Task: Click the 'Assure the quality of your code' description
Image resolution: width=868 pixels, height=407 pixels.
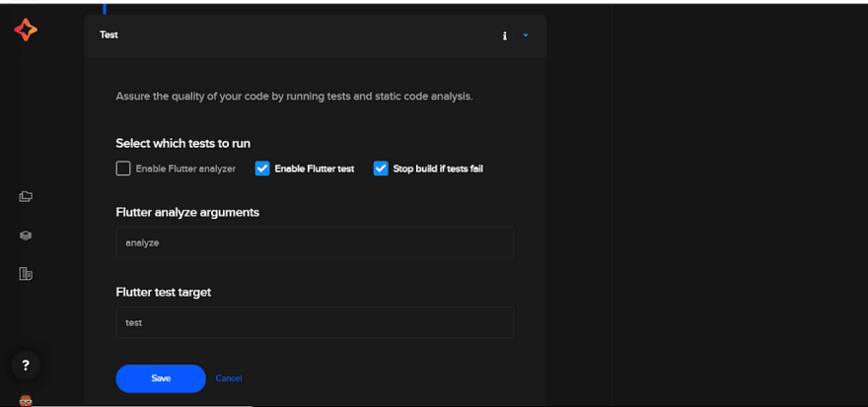Action: 294,97
